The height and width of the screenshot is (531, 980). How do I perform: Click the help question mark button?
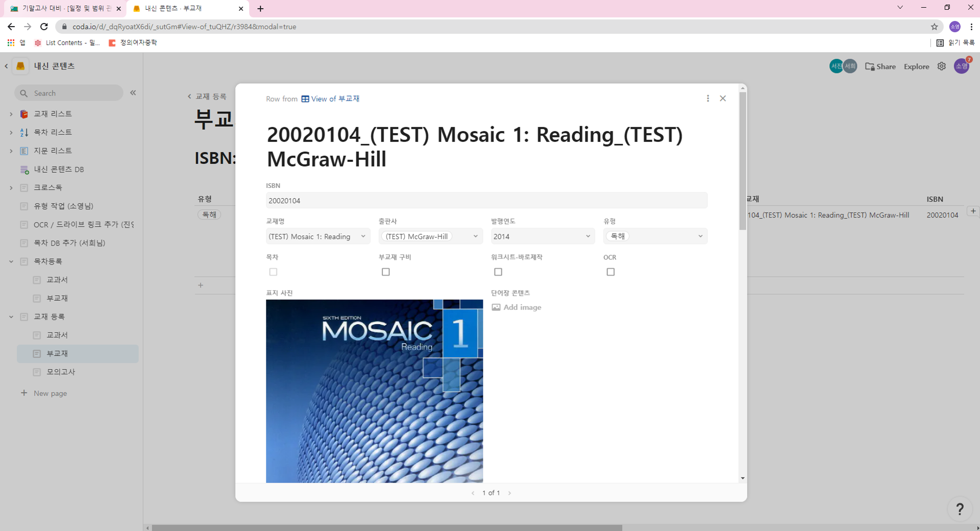coord(960,509)
